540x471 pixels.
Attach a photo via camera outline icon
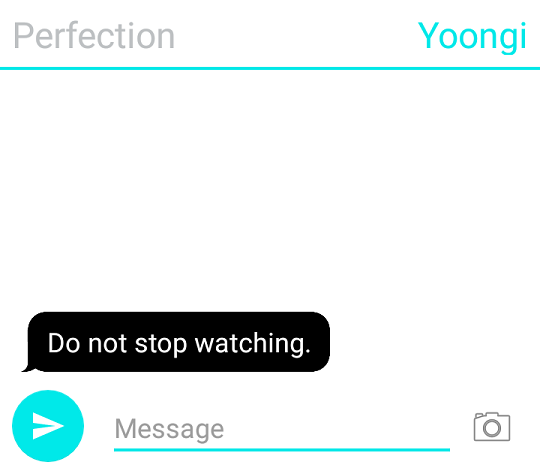pyautogui.click(x=492, y=426)
